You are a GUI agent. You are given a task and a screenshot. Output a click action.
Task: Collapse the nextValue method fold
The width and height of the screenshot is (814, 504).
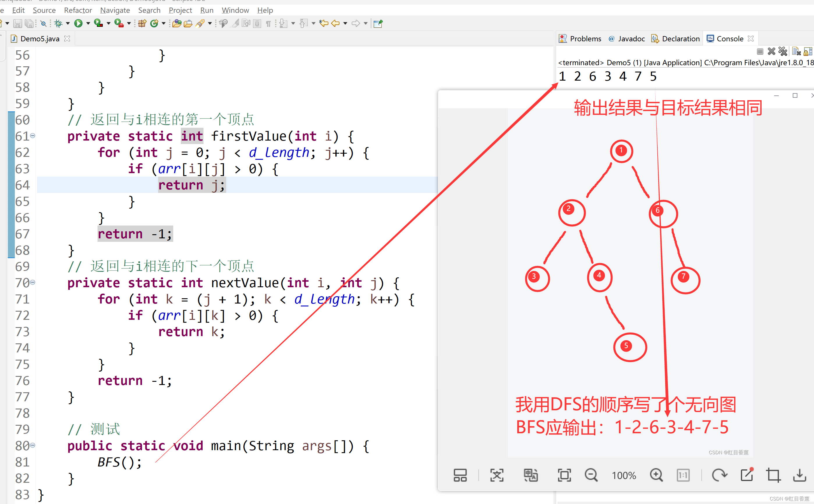pyautogui.click(x=33, y=282)
